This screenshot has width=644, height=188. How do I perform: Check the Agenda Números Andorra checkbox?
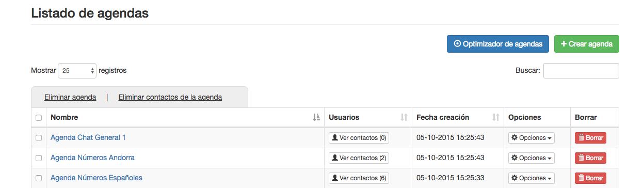(39, 158)
